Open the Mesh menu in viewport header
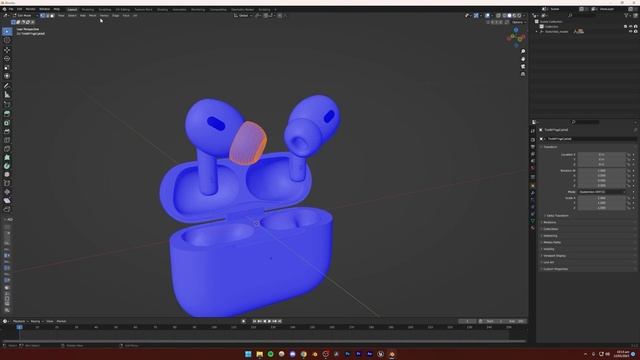This screenshot has height=360, width=640. pos(93,16)
